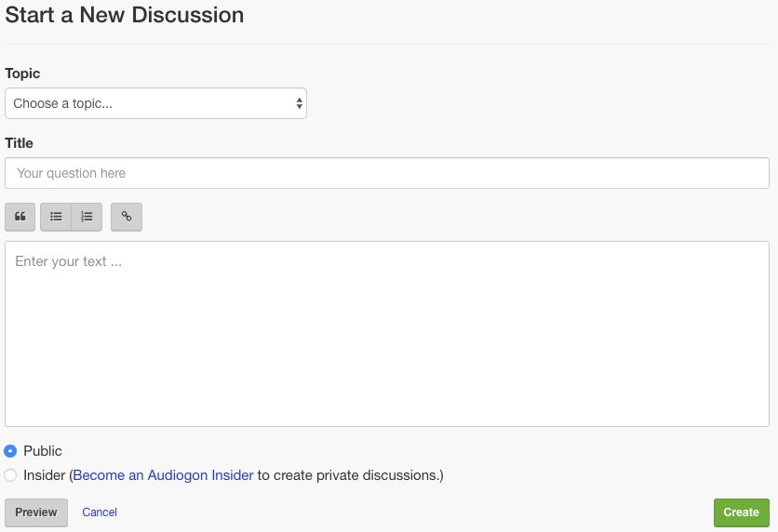Click the Public option label text

(43, 451)
